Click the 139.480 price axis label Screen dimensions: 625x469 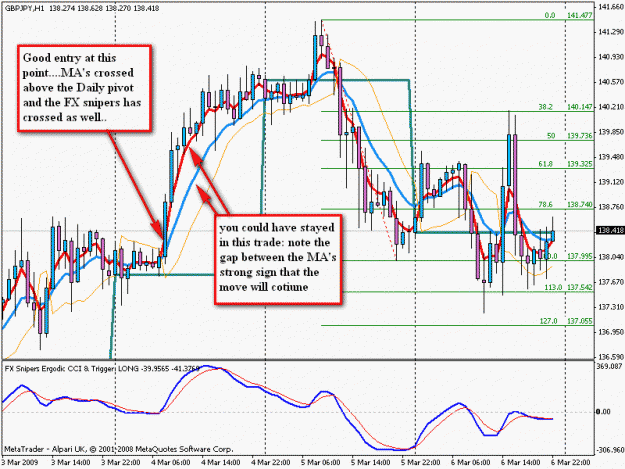[611, 157]
